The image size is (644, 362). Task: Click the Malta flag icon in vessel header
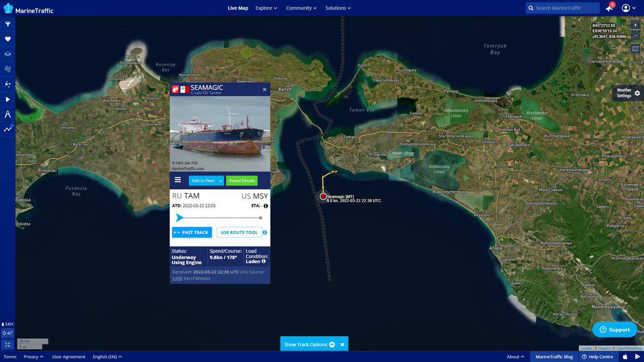[x=185, y=90]
